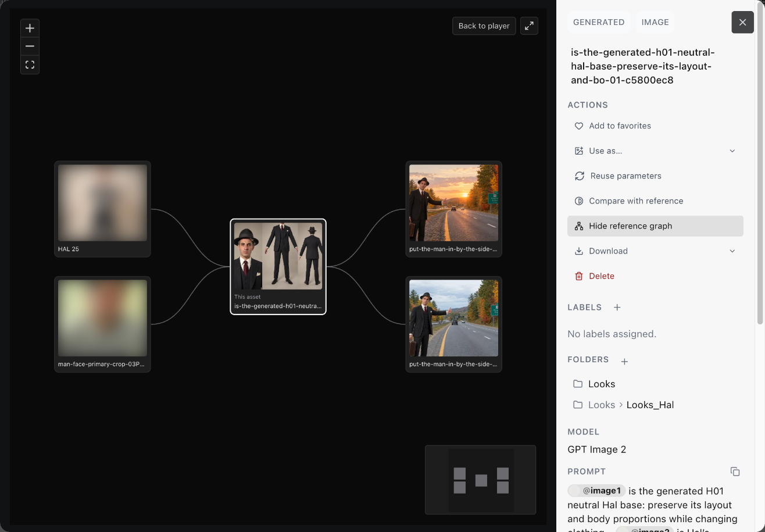765x532 pixels.
Task: Click 'GPT Image 2' model name
Action: point(596,449)
